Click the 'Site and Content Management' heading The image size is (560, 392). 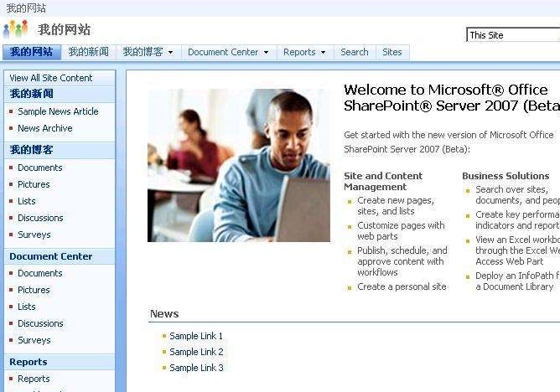click(383, 181)
